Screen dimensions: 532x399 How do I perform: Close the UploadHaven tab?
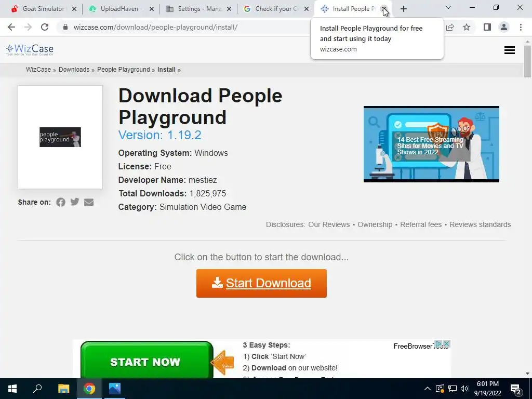pos(152,9)
